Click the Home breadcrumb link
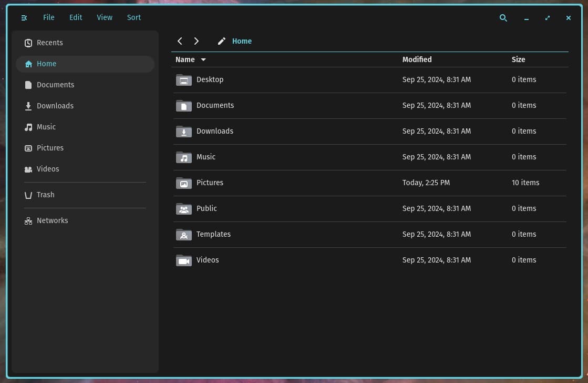Viewport: 588px width, 383px height. pos(242,41)
